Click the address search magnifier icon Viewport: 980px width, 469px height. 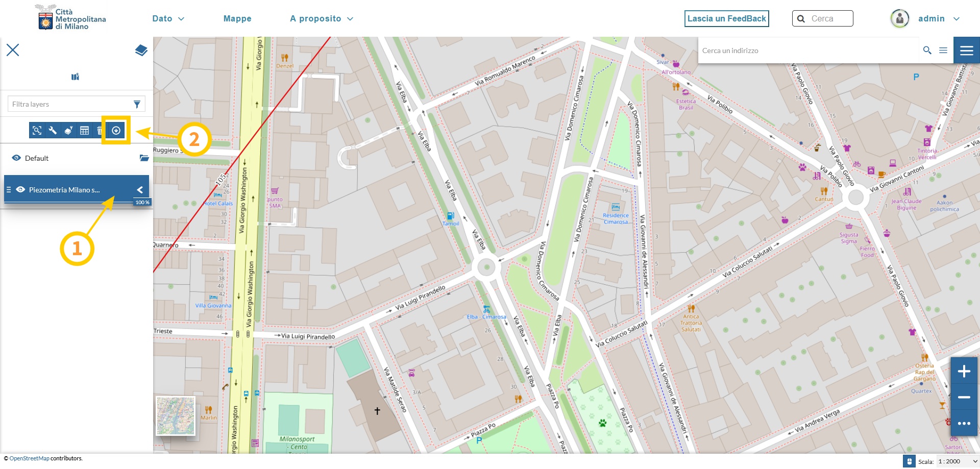(927, 50)
